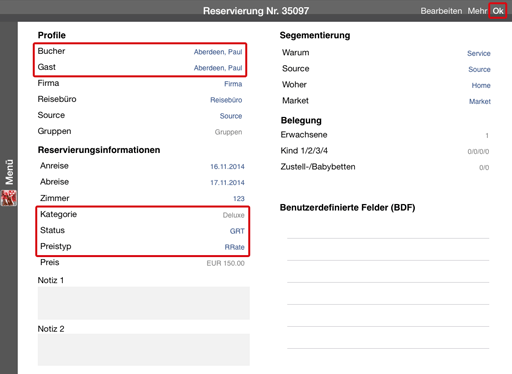Select the Firma profile link
Screen dimensions: 512x374
(233, 84)
